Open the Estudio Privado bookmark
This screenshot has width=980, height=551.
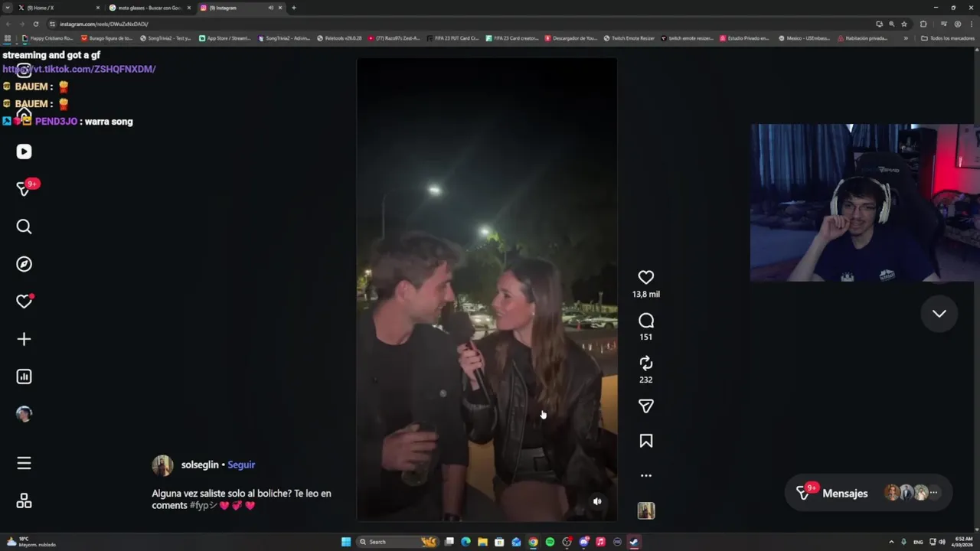pos(745,38)
